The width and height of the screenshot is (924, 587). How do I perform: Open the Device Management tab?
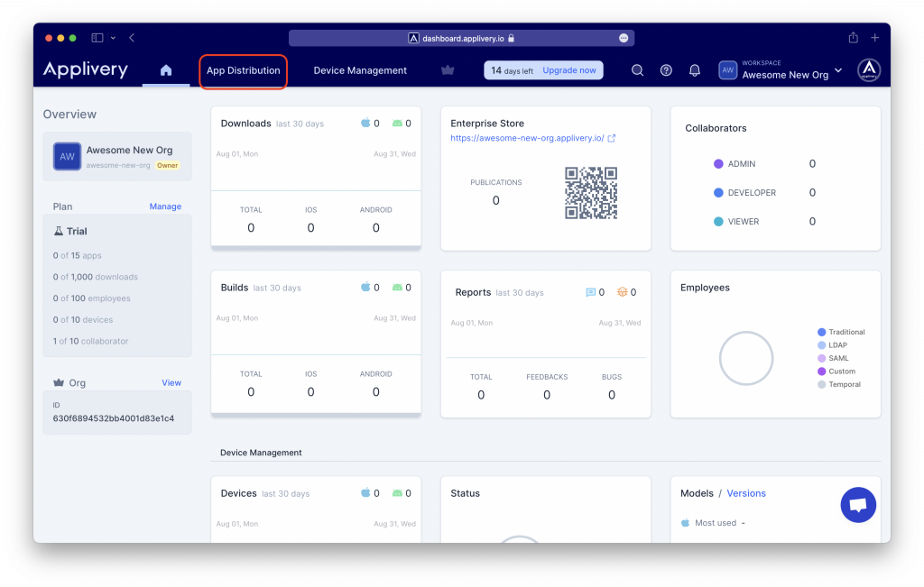tap(360, 70)
